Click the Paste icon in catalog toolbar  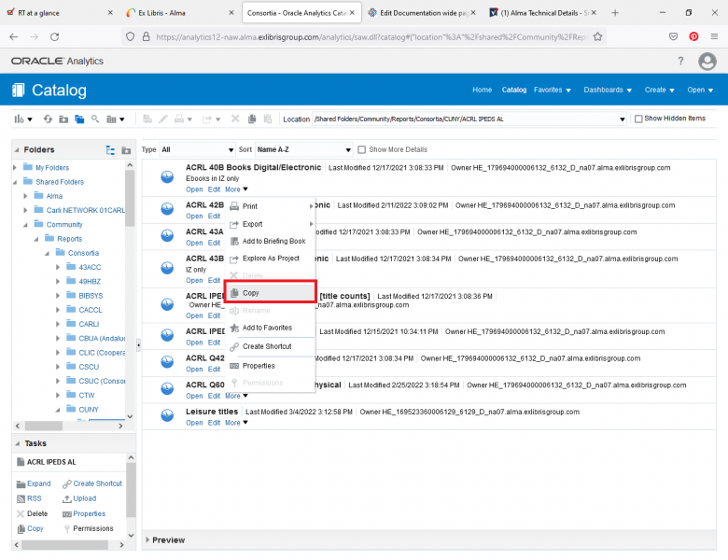point(268,119)
